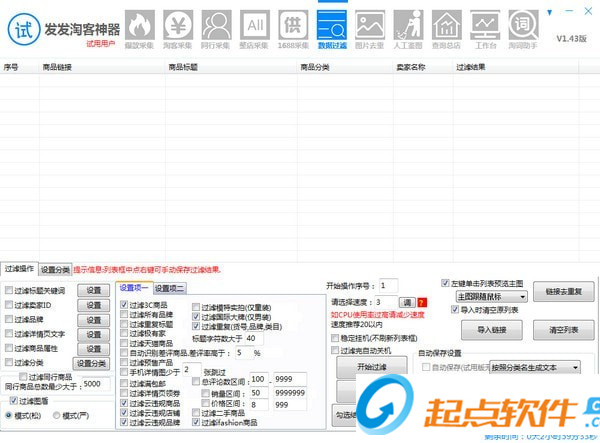Click the 请选择速度 input field
The height and width of the screenshot is (443, 600).
click(386, 302)
